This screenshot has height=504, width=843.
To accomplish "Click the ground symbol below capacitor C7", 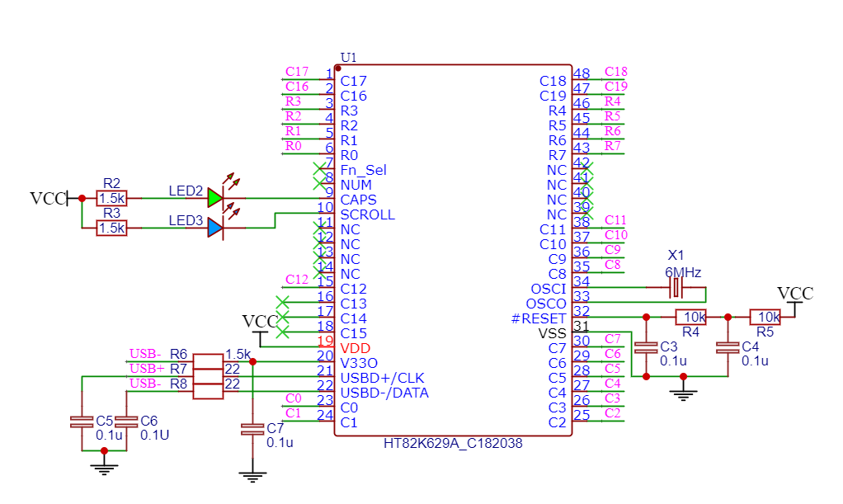I will point(252,477).
